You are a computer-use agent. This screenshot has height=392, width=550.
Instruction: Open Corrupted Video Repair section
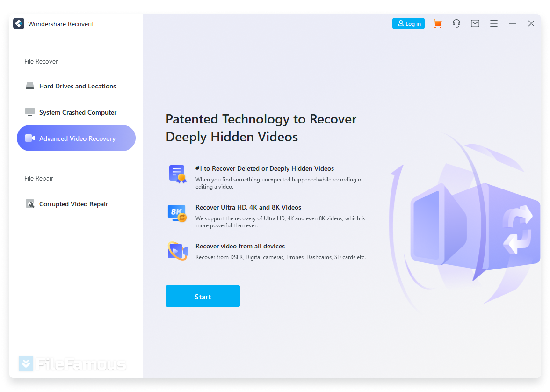tap(76, 204)
